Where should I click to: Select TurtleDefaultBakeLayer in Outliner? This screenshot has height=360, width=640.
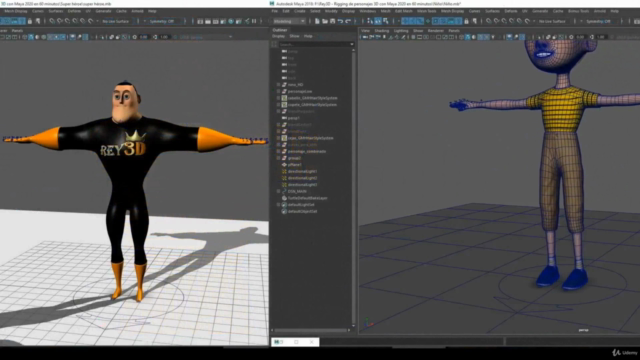coord(307,198)
